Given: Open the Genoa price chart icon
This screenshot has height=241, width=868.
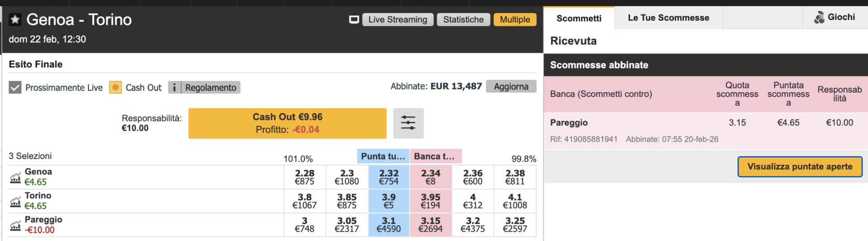Looking at the screenshot, I should coord(15,178).
